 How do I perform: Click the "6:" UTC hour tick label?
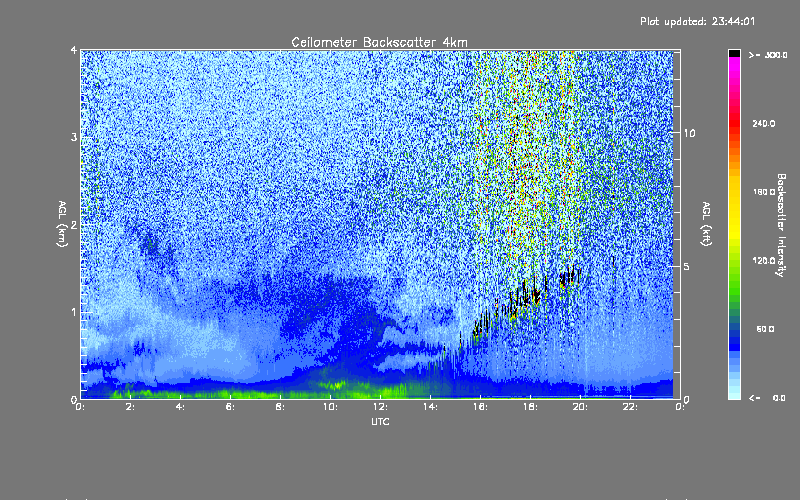point(230,407)
